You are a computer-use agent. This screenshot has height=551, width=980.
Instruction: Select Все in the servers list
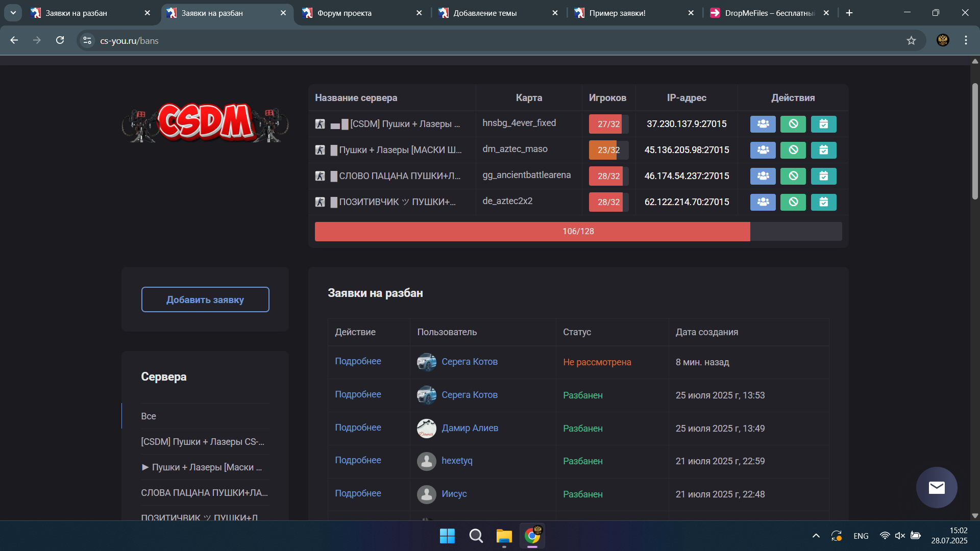pos(149,416)
